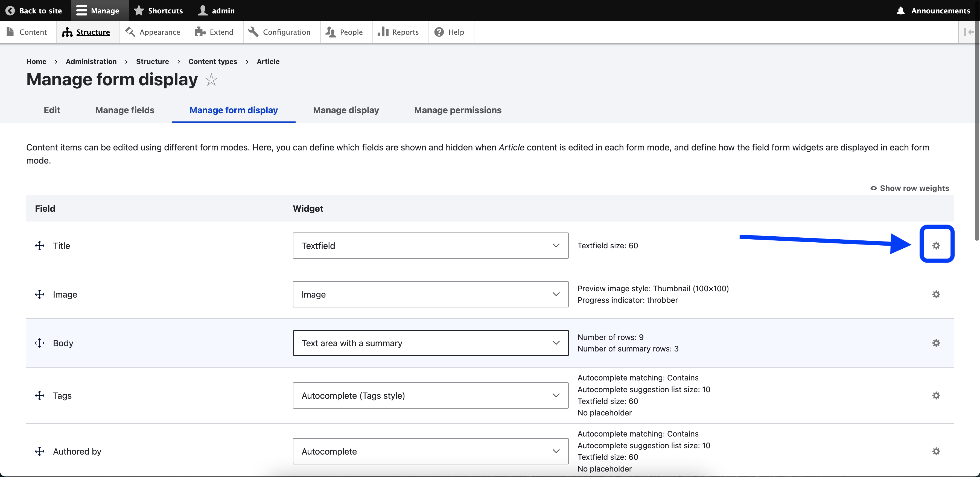Switch to the Manage fields tab
Image resolution: width=980 pixels, height=477 pixels.
tap(125, 110)
